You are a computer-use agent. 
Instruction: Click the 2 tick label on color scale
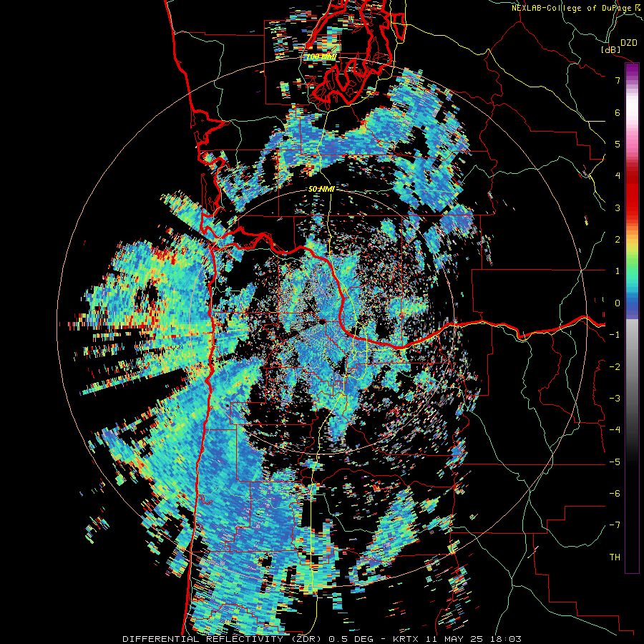[x=618, y=240]
